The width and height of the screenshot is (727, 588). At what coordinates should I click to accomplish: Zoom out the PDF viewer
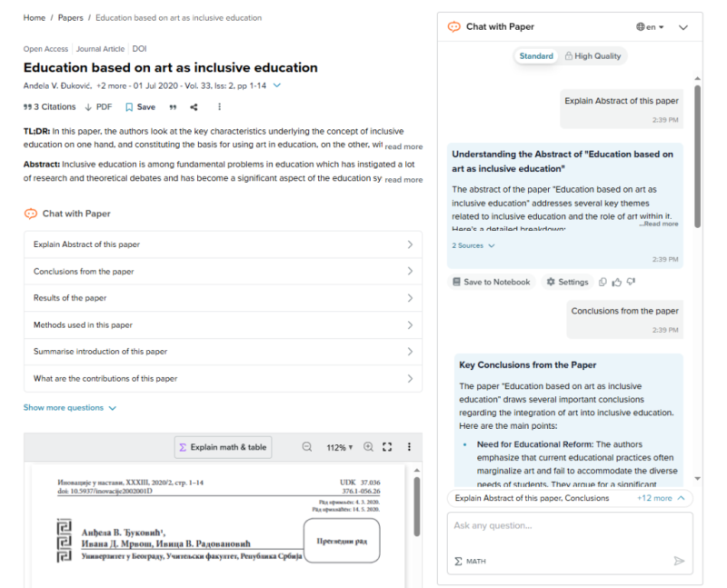point(307,447)
